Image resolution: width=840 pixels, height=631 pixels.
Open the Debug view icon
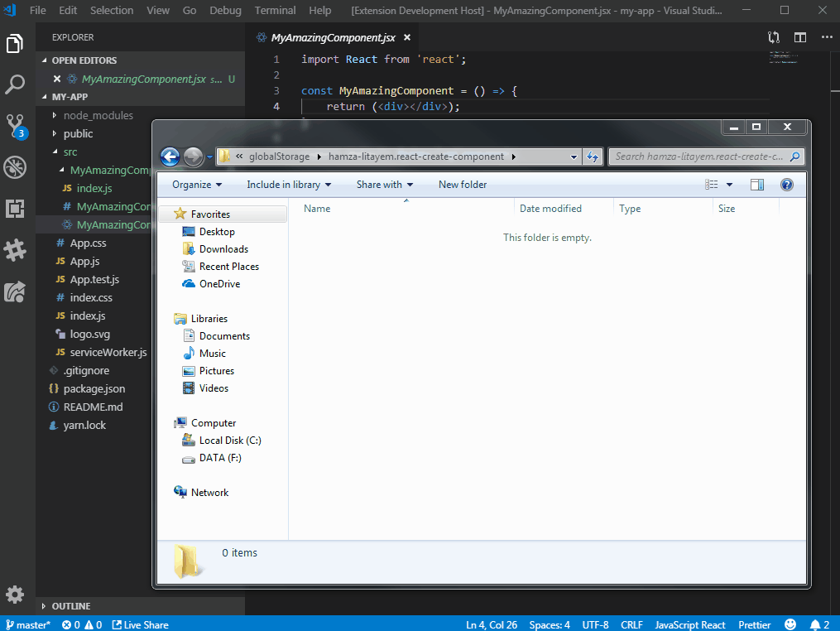[15, 167]
